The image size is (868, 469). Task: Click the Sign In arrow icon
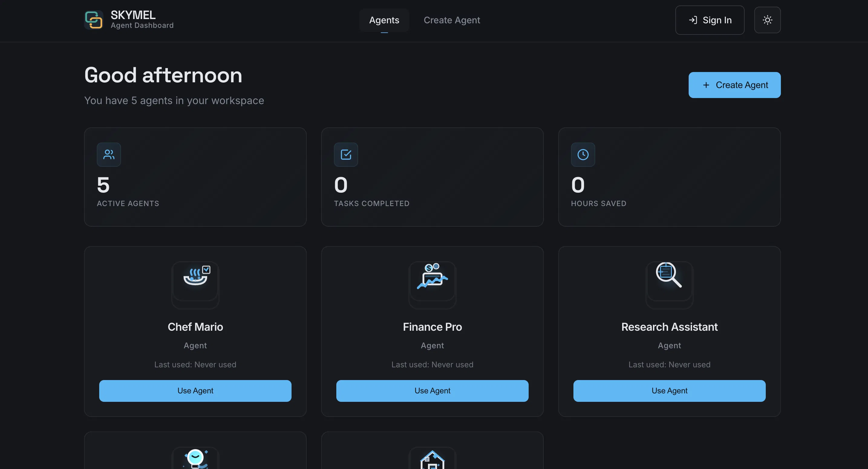tap(693, 20)
